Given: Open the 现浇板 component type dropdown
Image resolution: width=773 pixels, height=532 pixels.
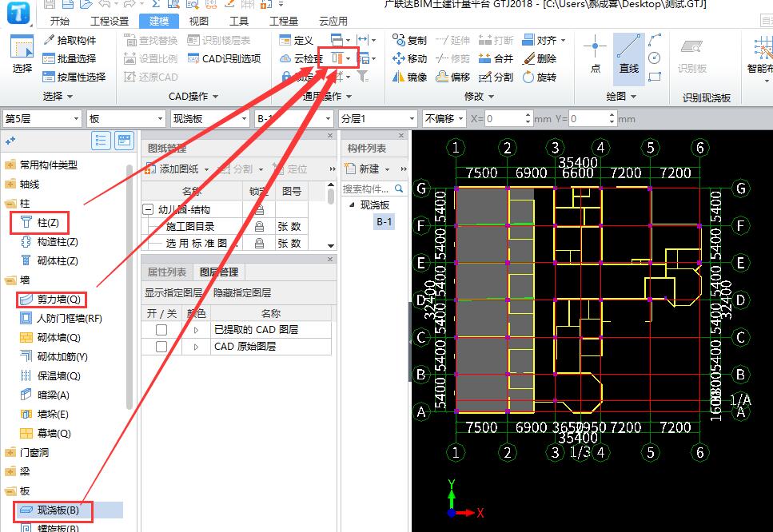Looking at the screenshot, I should tap(210, 119).
